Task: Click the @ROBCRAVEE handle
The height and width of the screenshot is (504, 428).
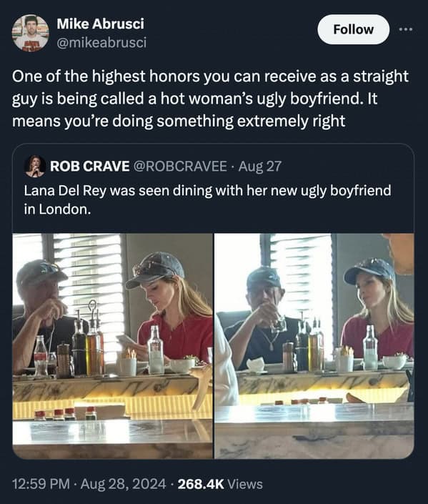Action: coord(180,166)
